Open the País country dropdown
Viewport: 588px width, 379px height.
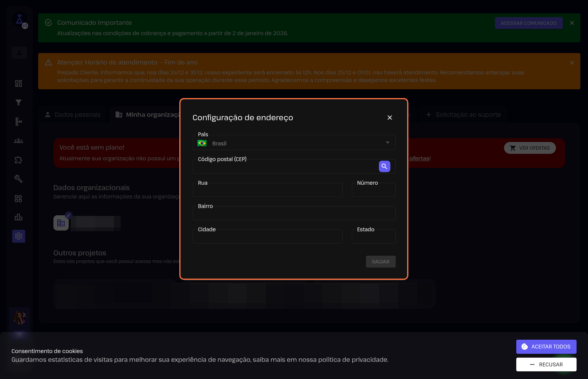click(294, 143)
